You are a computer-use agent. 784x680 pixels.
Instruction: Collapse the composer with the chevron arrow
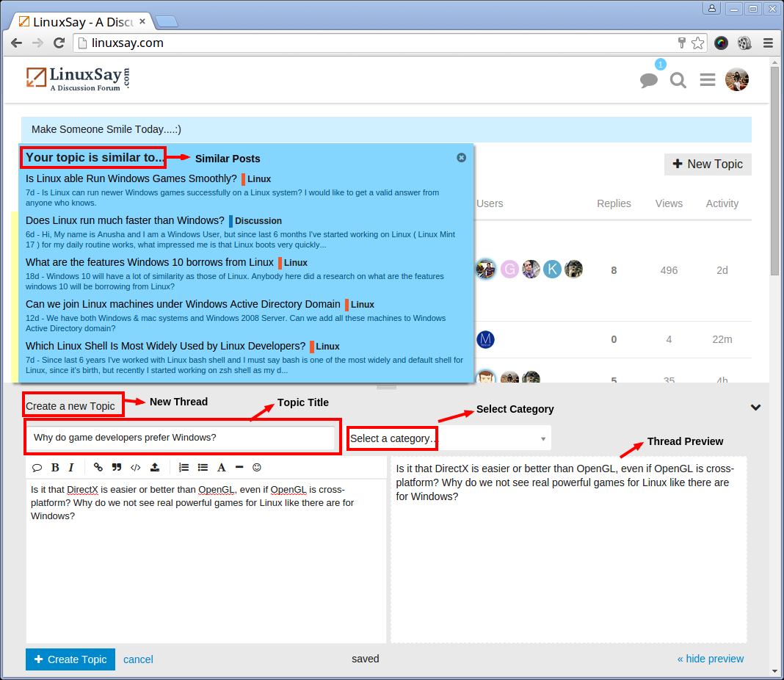(x=755, y=408)
